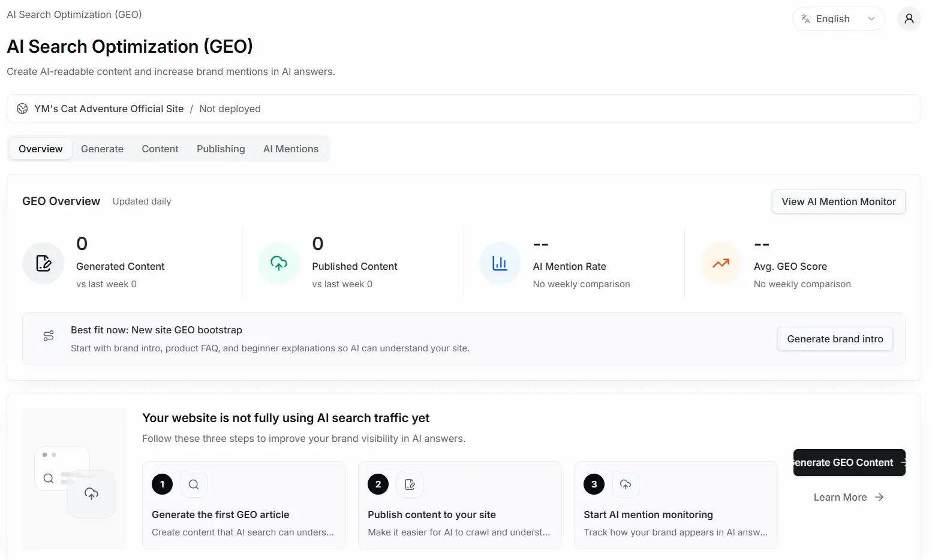The height and width of the screenshot is (560, 932).
Task: Click 'Your website is not fully using' heading
Action: pos(285,418)
